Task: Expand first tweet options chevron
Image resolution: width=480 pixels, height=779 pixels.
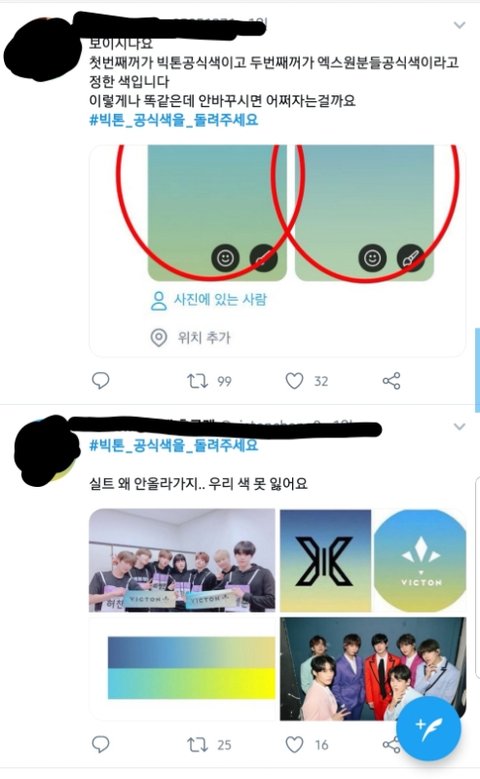Action: (x=460, y=24)
